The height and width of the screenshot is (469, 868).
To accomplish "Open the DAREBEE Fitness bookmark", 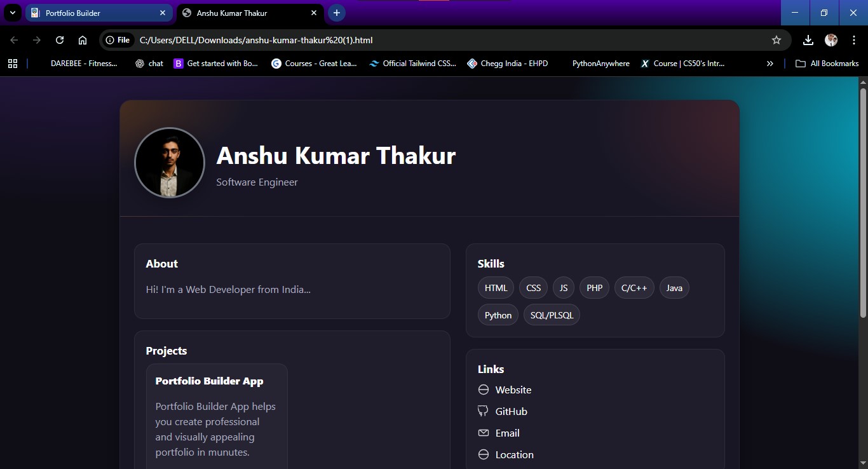I will (x=84, y=64).
